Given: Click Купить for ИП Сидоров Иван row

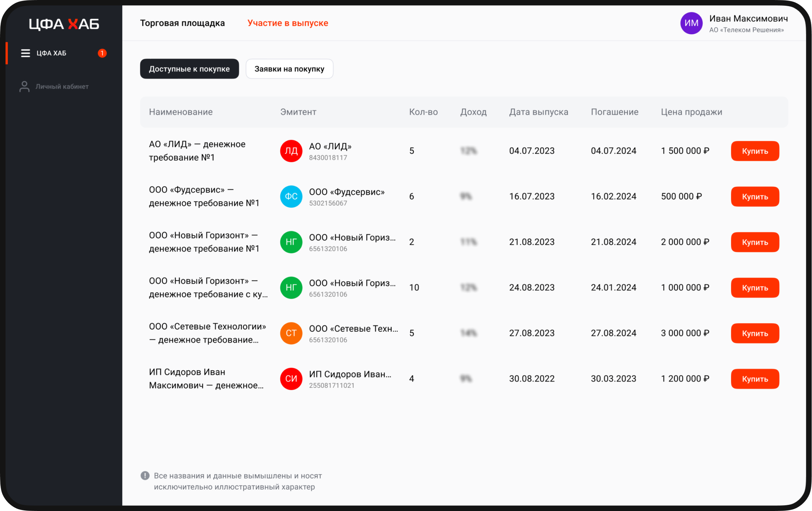Looking at the screenshot, I should point(755,379).
